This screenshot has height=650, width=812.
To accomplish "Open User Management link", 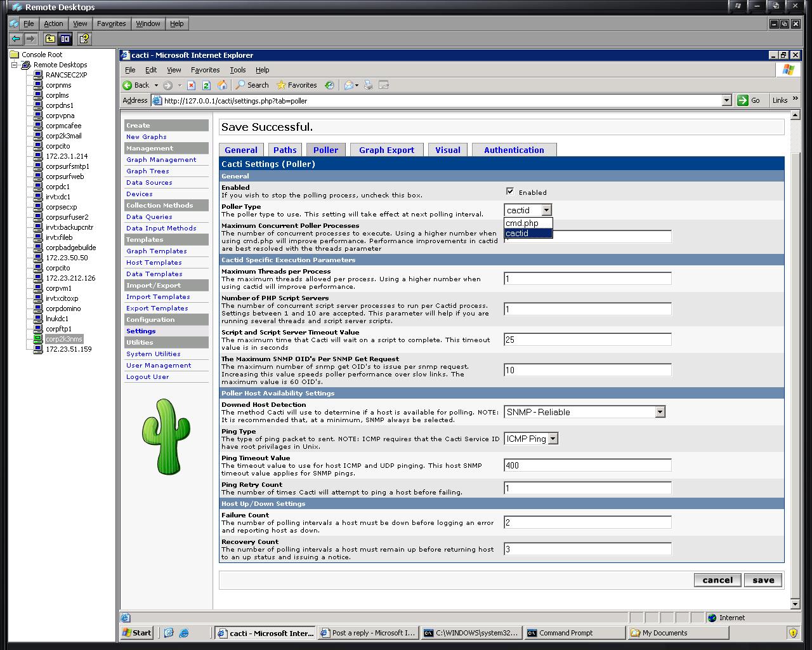I will pyautogui.click(x=159, y=366).
